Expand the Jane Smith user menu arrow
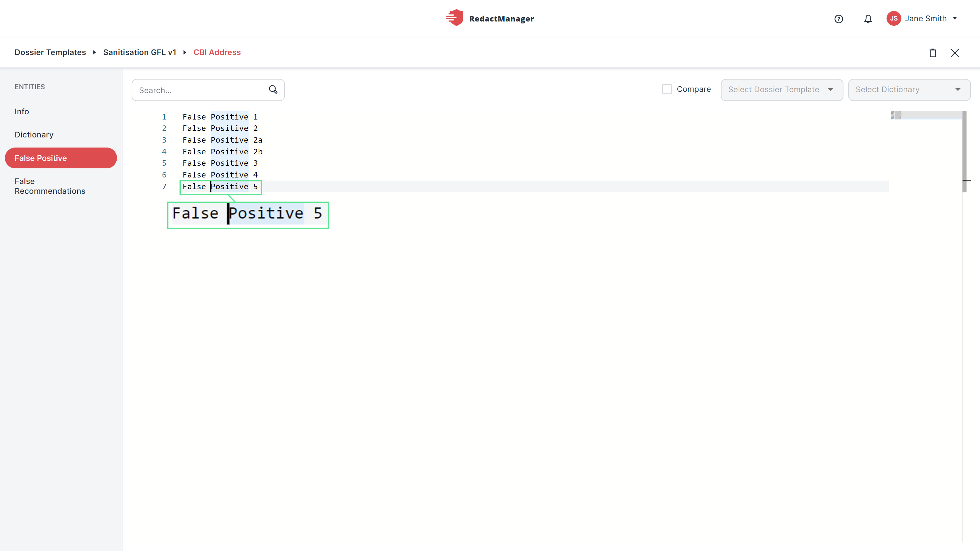This screenshot has height=551, width=980. [955, 18]
